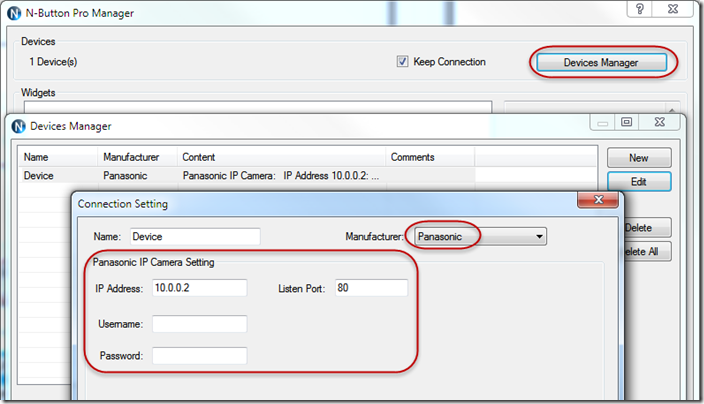Close the Devices Manager window
Viewport: 704px width, 404px height.
[659, 122]
